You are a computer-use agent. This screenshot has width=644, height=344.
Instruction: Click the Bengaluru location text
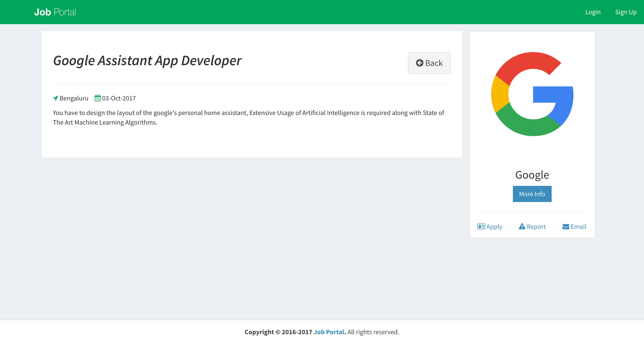pyautogui.click(x=74, y=98)
